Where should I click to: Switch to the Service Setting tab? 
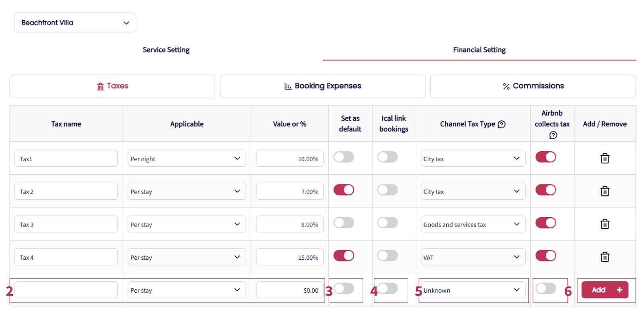166,50
